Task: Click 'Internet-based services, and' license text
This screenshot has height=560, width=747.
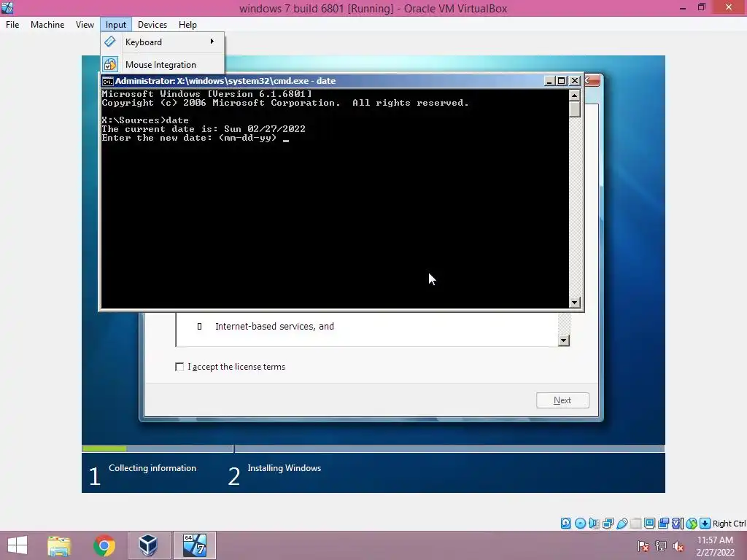Action: (x=274, y=326)
